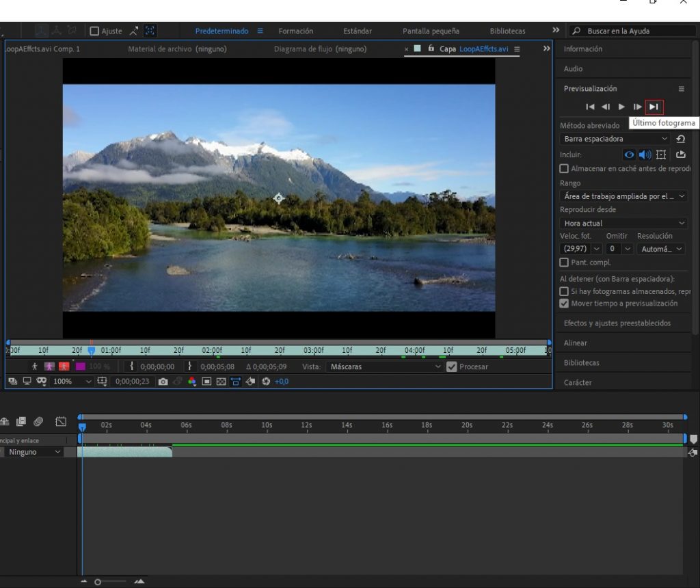
Task: Open the Efectos y ajustes preestablecidos panel
Action: (619, 323)
